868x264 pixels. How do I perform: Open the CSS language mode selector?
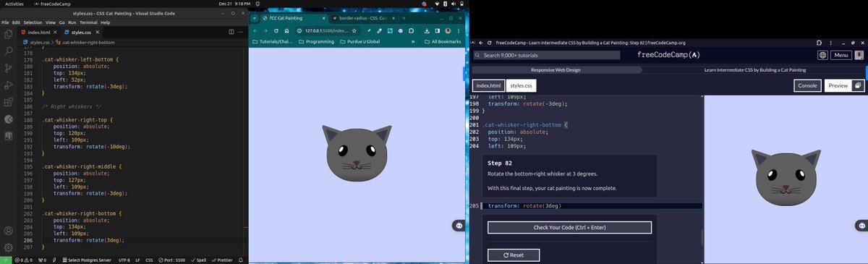click(149, 260)
